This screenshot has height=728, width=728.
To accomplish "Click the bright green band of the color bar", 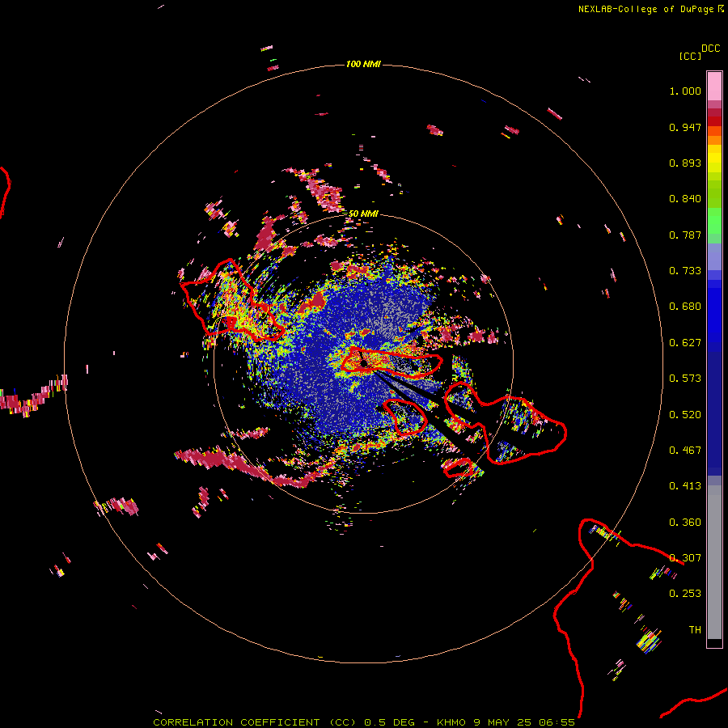I will pos(714,221).
